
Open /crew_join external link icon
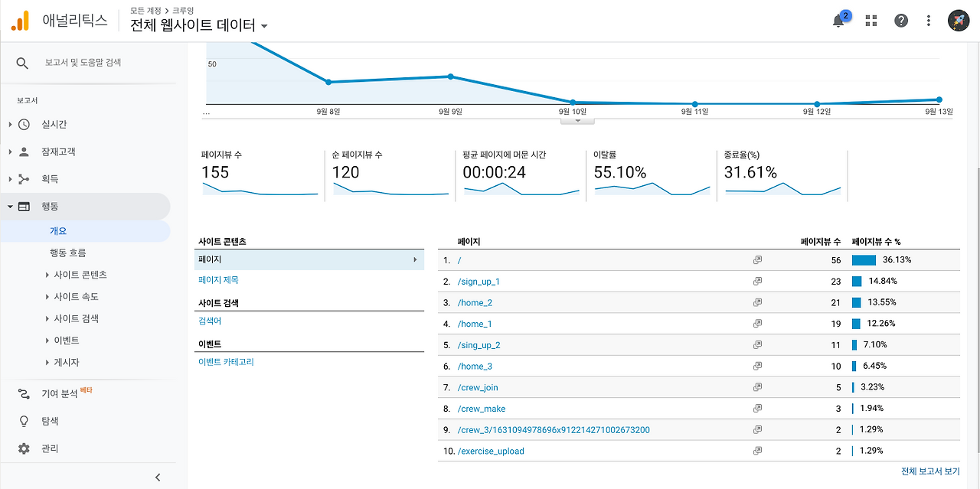click(x=757, y=387)
